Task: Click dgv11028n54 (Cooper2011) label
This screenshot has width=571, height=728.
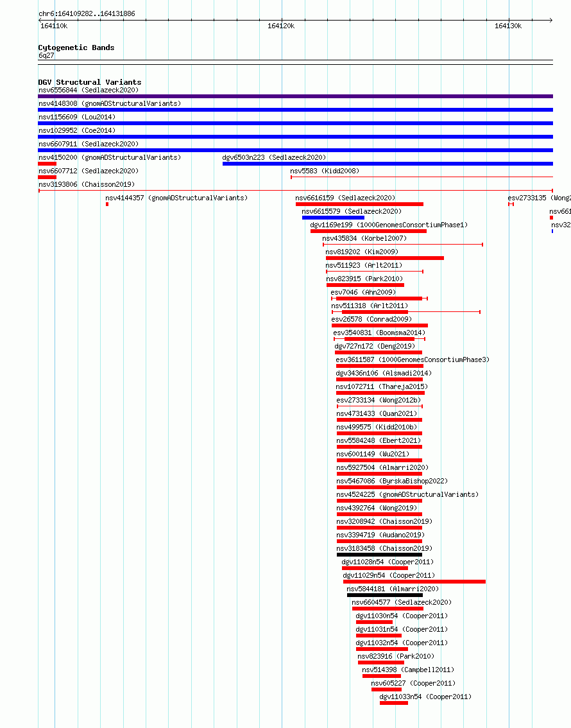Action: [388, 561]
